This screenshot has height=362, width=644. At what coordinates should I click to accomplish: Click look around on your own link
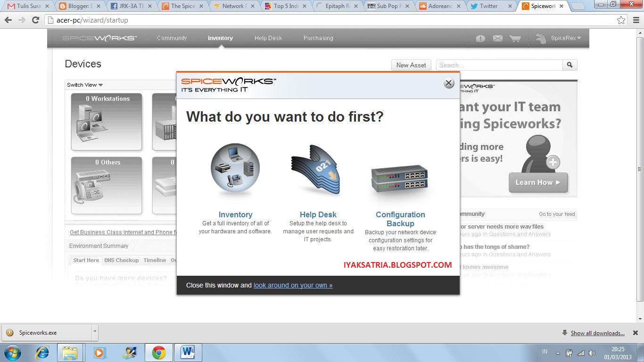pos(293,285)
